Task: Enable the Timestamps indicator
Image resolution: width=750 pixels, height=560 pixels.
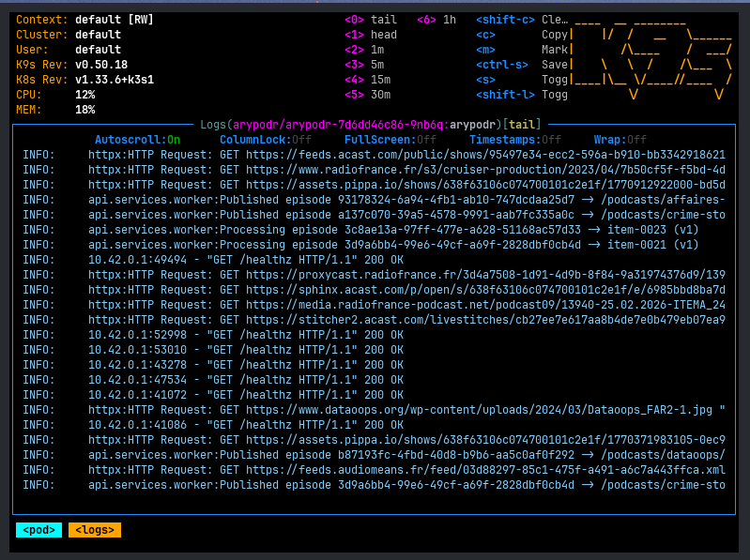Action: coord(515,140)
